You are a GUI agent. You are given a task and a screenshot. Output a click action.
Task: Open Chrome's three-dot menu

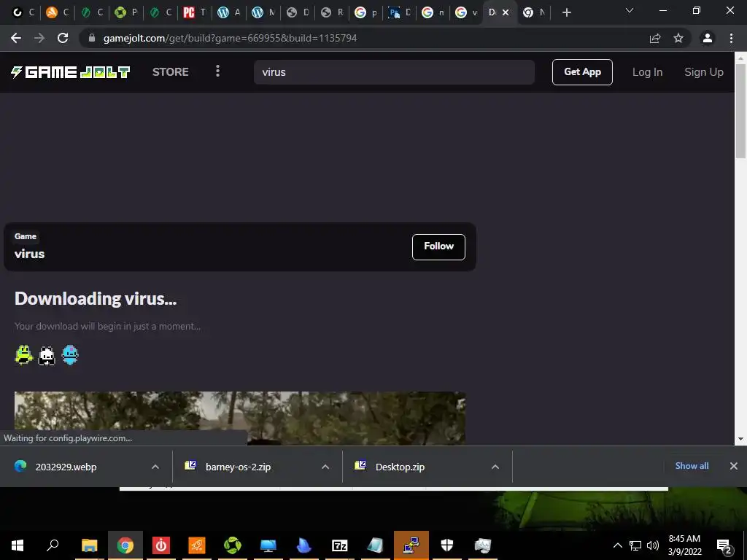click(x=731, y=38)
